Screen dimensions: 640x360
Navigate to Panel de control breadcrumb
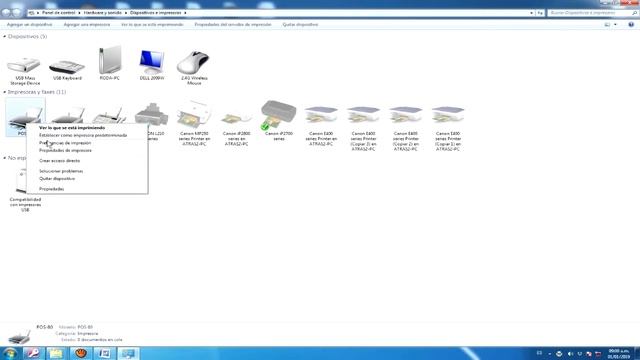[58, 13]
